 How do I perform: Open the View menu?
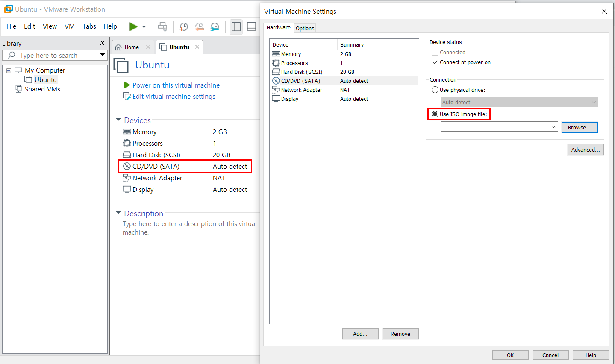(x=50, y=26)
